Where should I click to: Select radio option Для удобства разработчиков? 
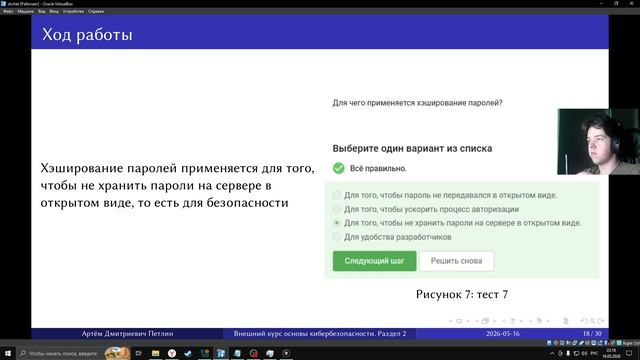point(337,237)
